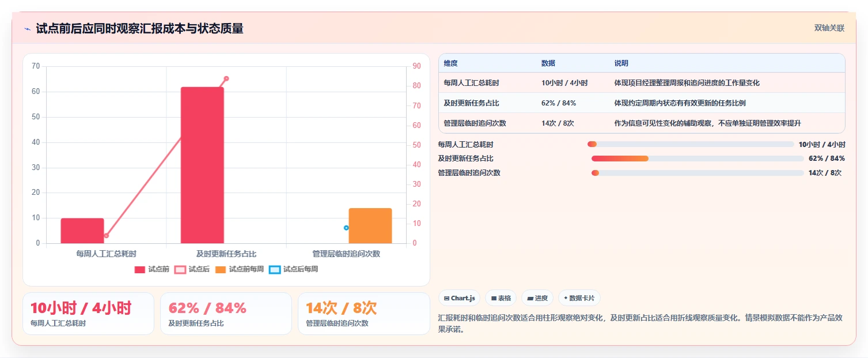Image resolution: width=868 pixels, height=358 pixels.
Task: Click the 数据 column header
Action: pos(548,63)
